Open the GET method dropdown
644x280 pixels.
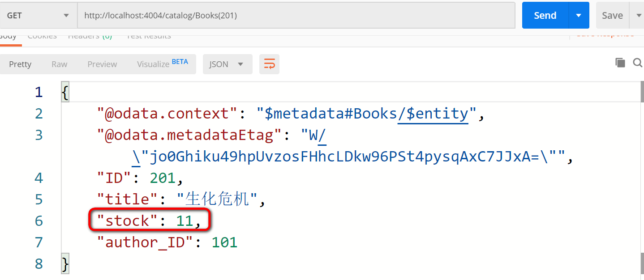click(38, 15)
